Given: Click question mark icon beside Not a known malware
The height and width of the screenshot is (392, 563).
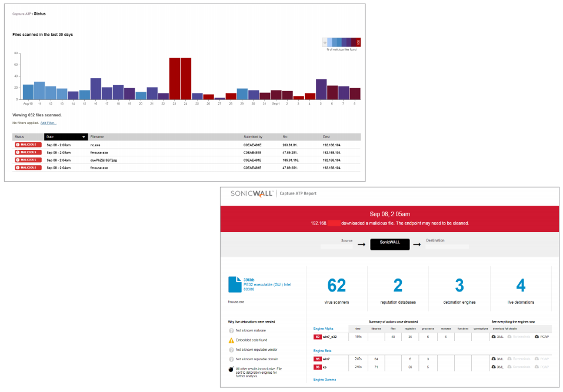Looking at the screenshot, I should pos(231,331).
